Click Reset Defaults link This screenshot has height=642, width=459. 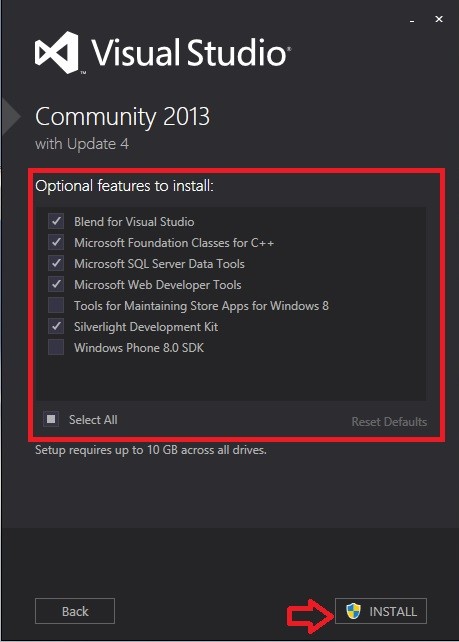click(x=389, y=422)
